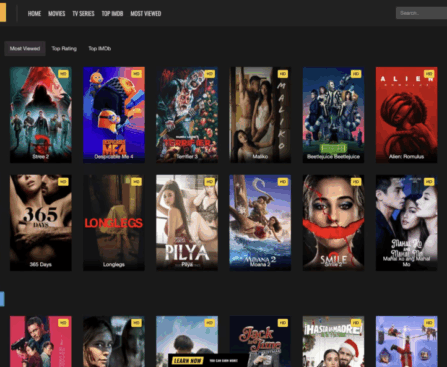This screenshot has height=367, width=447.
Task: Open the Jack in Time poster
Action: tap(260, 341)
